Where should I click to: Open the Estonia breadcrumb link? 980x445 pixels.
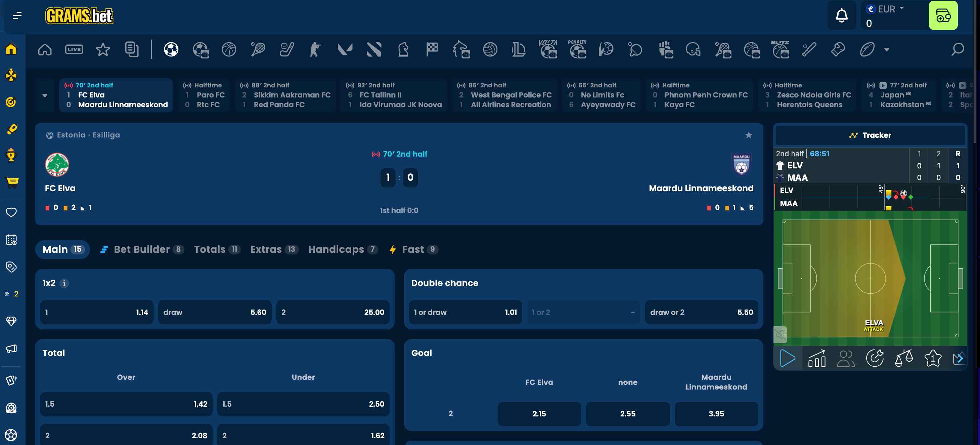point(71,135)
